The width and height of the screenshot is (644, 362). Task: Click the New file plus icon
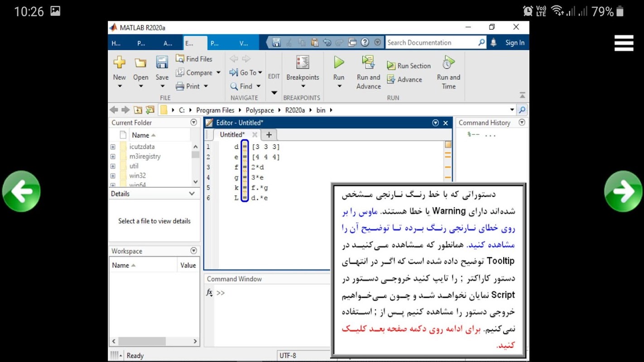pyautogui.click(x=119, y=62)
